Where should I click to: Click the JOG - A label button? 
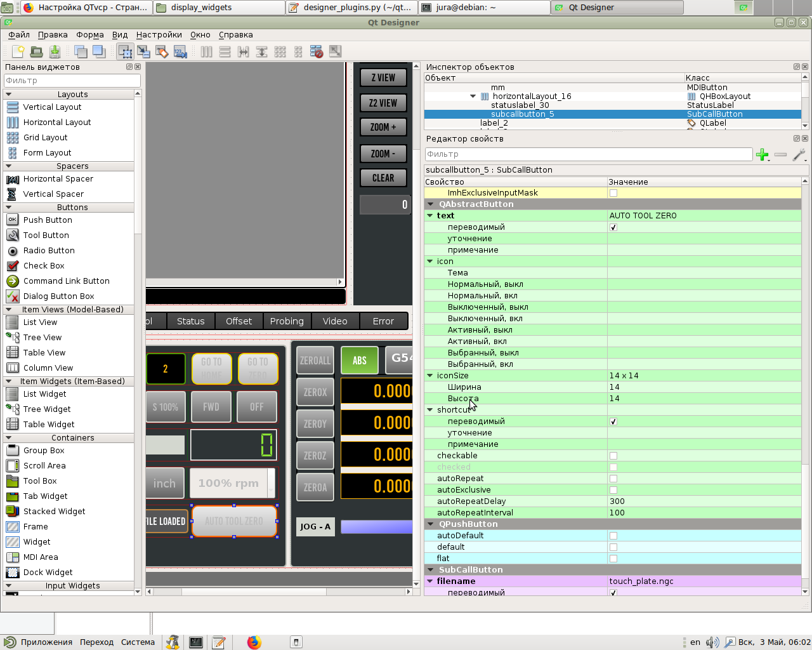[315, 527]
